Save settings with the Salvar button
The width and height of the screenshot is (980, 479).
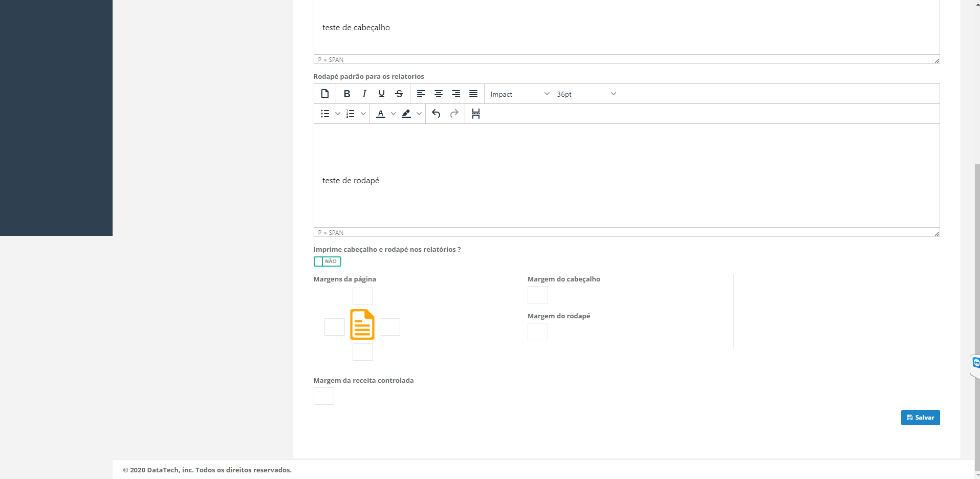tap(920, 418)
